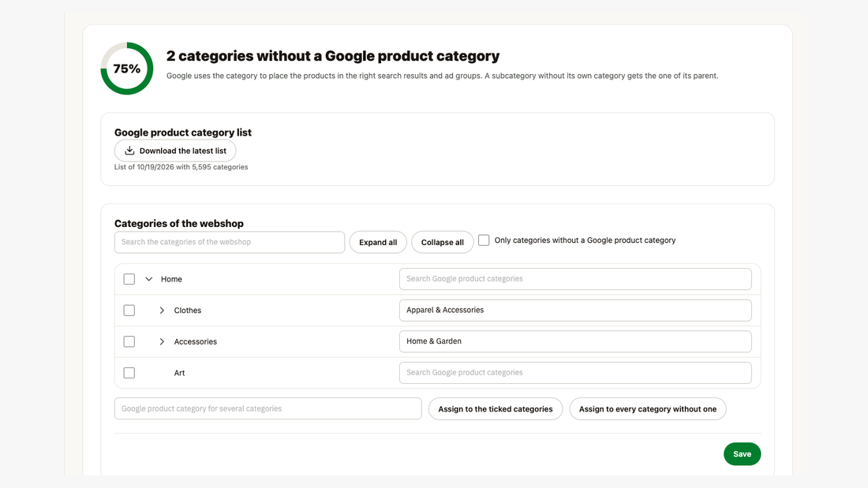Screen dimensions: 868x488
Task: Select the Home tree label
Action: point(171,279)
